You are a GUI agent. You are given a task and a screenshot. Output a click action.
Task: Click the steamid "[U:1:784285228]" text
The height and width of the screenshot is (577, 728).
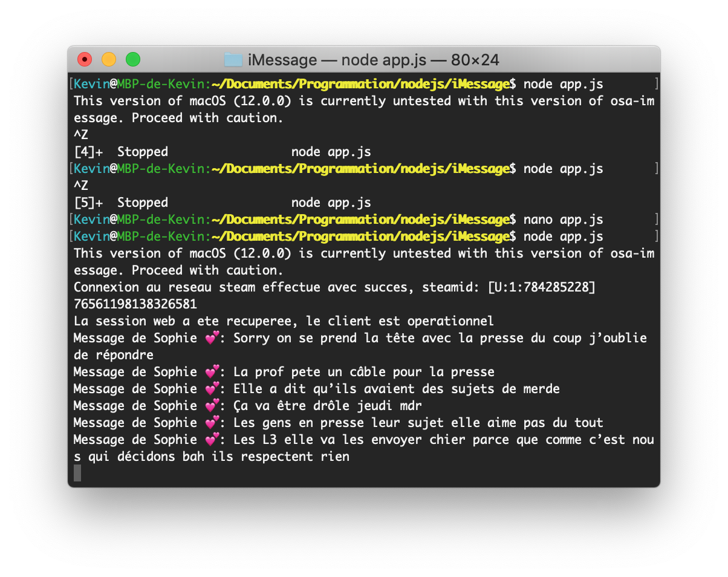click(542, 287)
